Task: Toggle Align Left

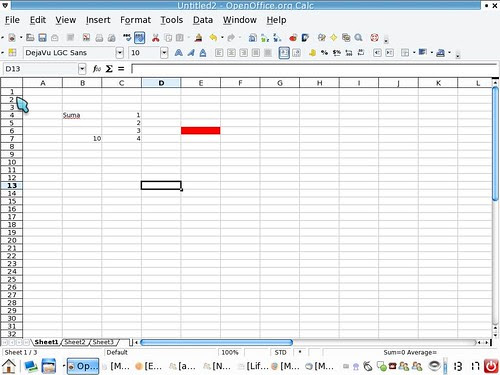Action: pos(219,53)
